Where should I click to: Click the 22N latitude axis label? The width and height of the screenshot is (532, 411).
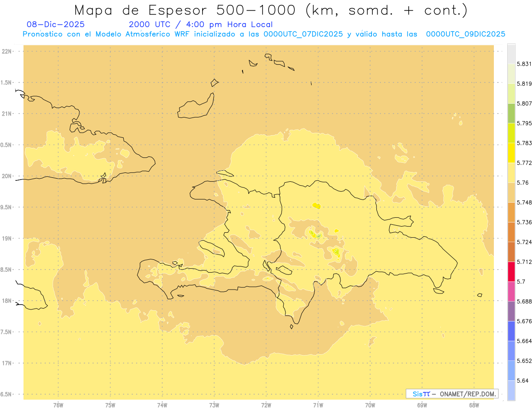(7, 51)
